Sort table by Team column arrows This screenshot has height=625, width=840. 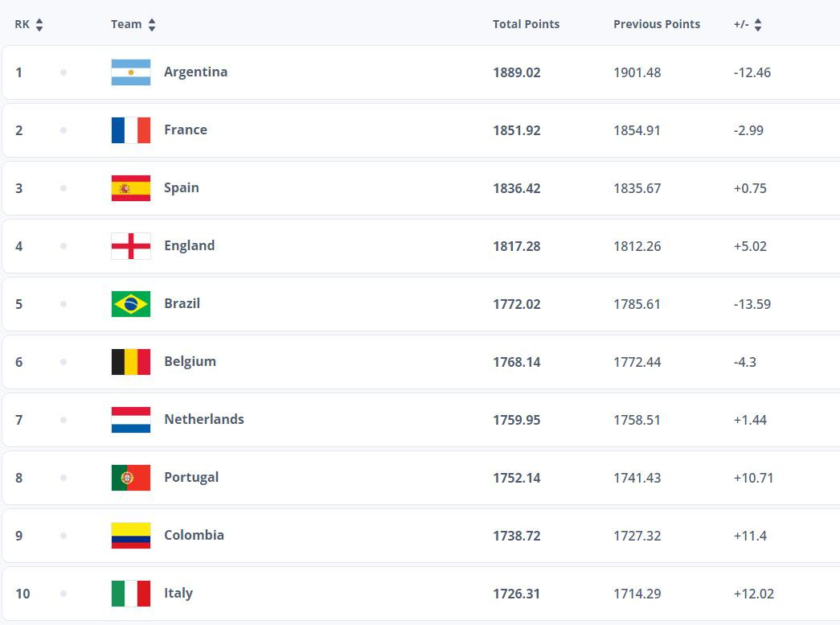[x=152, y=25]
